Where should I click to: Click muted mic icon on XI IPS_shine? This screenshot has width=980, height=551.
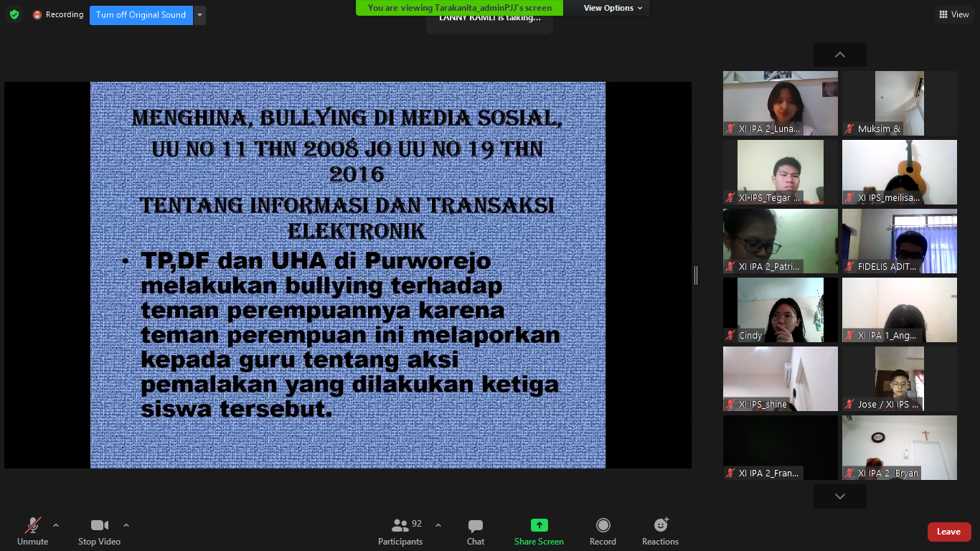[x=731, y=405]
